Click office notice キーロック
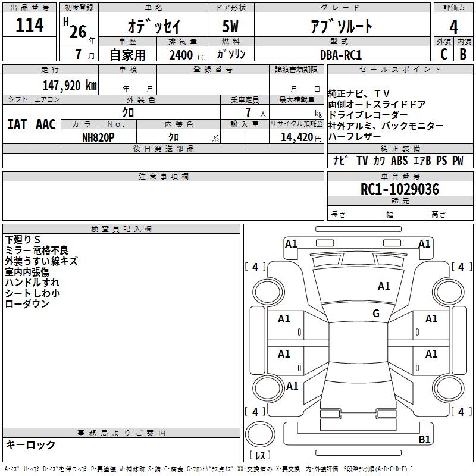 coord(31,444)
